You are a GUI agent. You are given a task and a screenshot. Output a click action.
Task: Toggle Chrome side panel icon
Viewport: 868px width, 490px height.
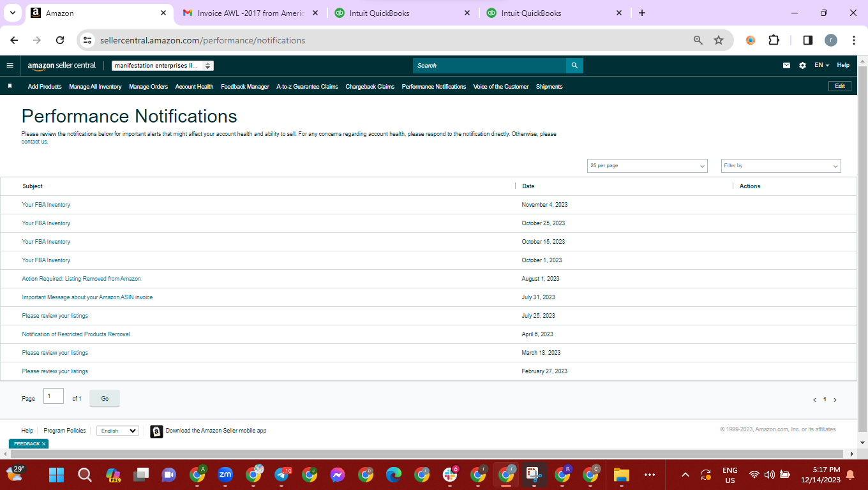point(807,40)
